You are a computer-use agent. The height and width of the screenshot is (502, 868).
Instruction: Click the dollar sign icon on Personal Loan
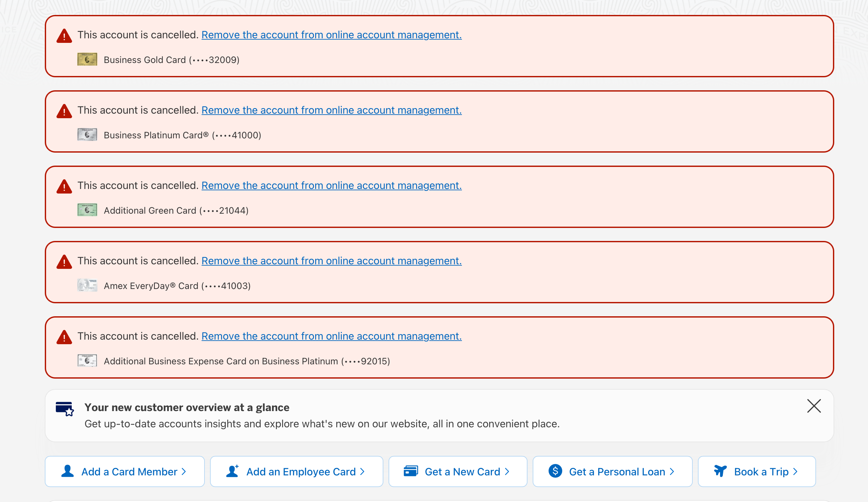tap(555, 471)
